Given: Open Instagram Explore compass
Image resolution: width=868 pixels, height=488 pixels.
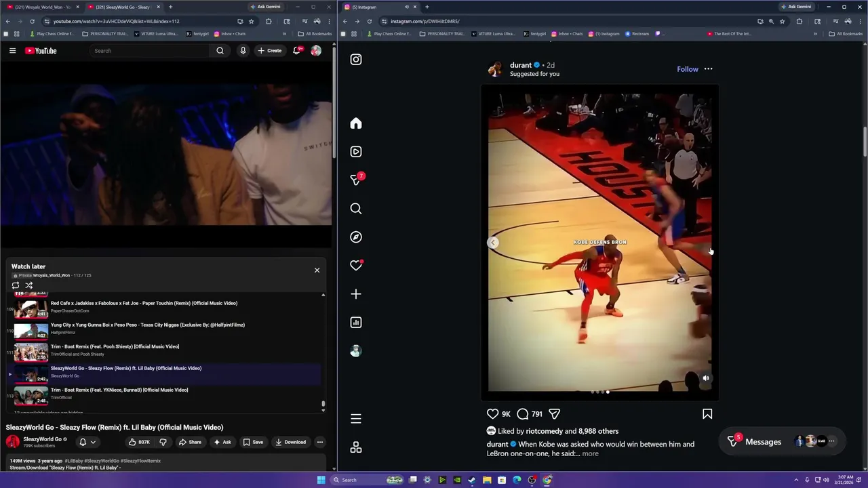Looking at the screenshot, I should coord(356,237).
